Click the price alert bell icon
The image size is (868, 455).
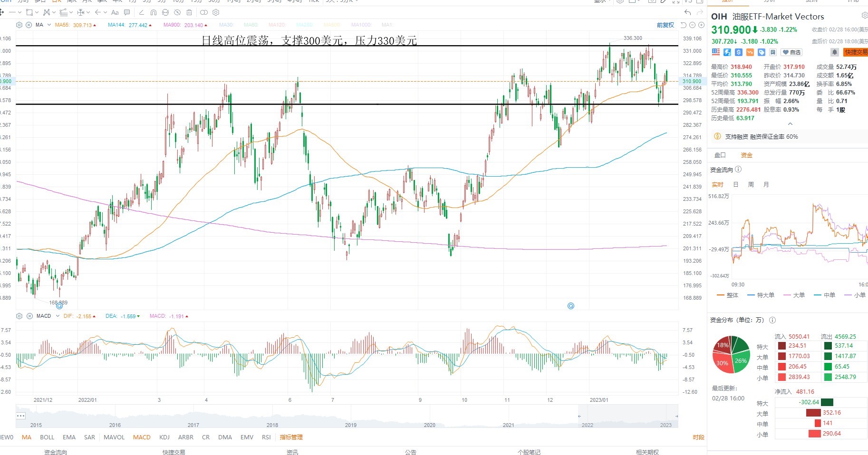pos(834,52)
